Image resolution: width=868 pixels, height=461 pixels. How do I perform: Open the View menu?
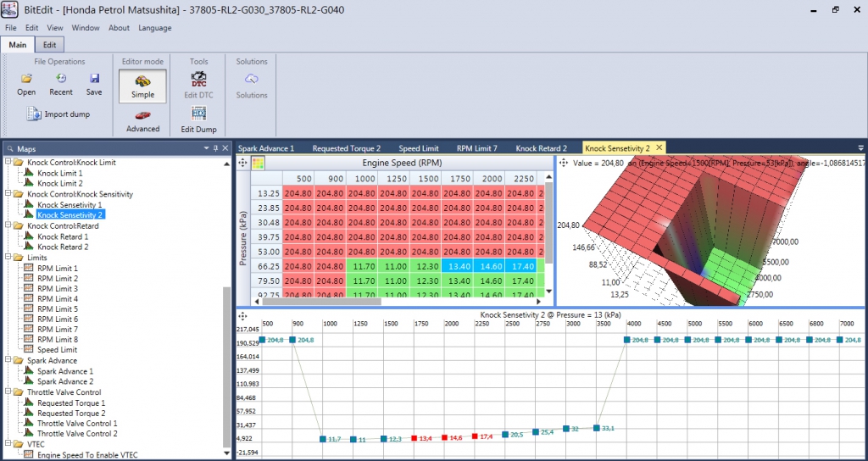pos(55,28)
